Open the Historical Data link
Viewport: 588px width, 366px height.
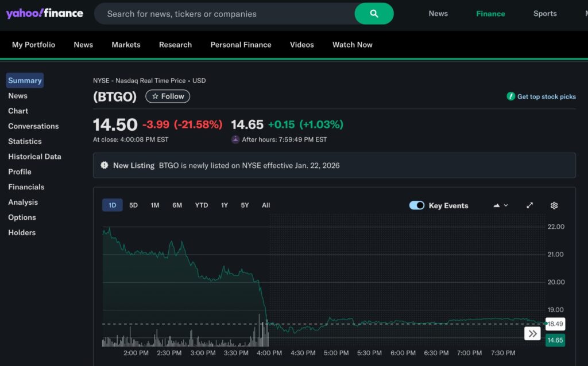tap(34, 156)
